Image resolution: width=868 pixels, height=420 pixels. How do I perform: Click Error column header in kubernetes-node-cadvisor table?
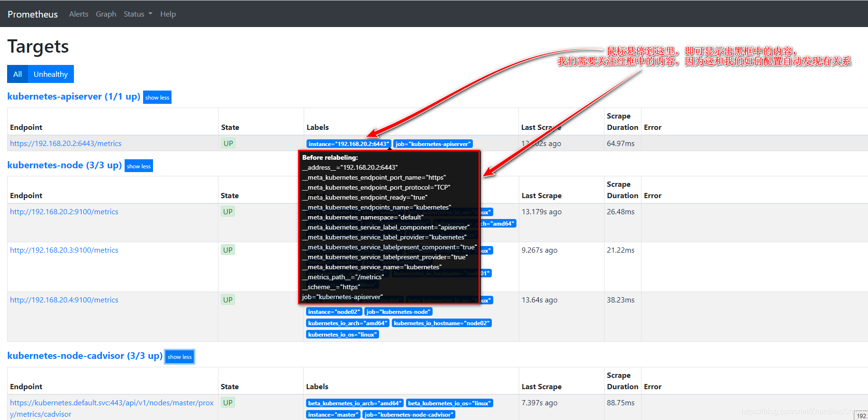point(652,386)
